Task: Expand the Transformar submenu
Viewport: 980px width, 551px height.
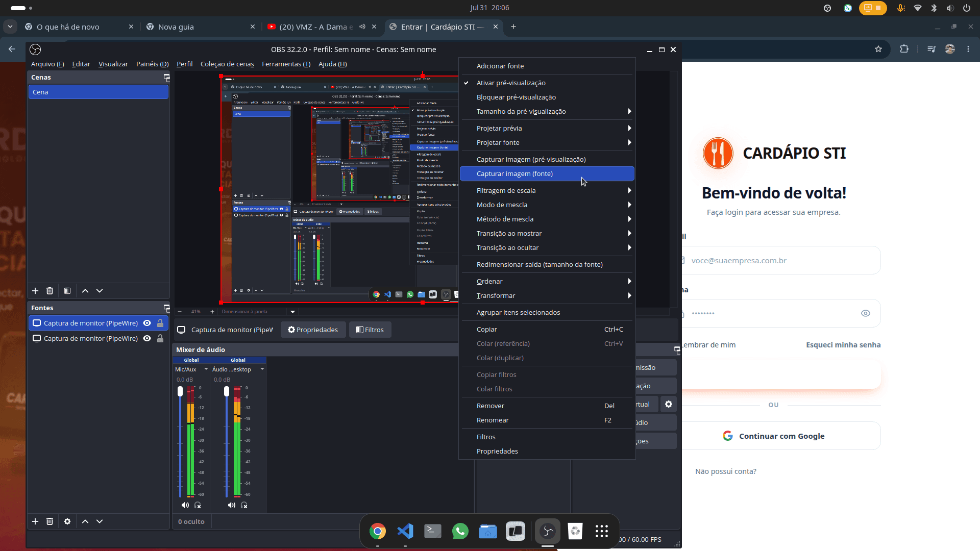Action: click(547, 295)
